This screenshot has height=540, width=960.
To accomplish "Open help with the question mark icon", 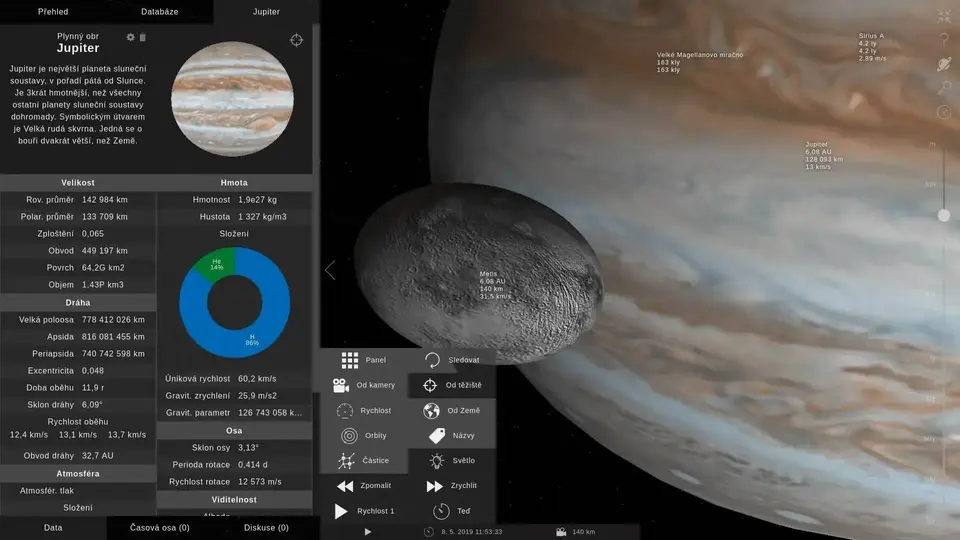I will [x=944, y=40].
